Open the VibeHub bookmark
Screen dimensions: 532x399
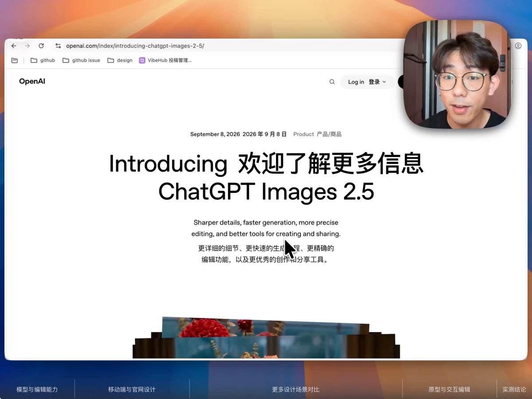coord(165,60)
